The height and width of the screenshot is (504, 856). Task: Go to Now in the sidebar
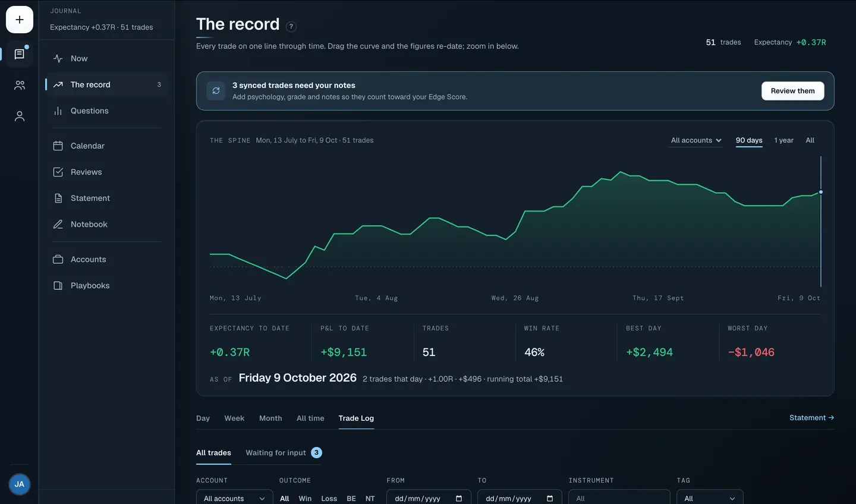point(106,58)
